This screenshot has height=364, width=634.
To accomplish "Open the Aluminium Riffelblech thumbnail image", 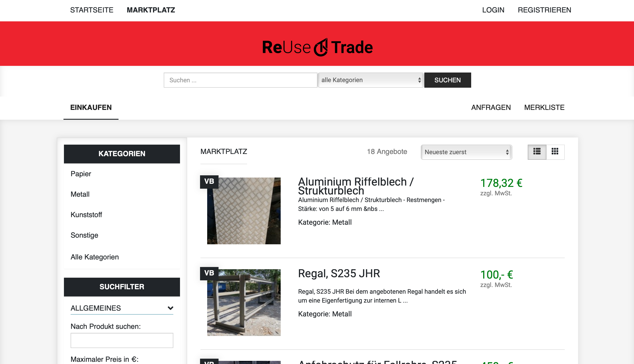I will pyautogui.click(x=244, y=211).
